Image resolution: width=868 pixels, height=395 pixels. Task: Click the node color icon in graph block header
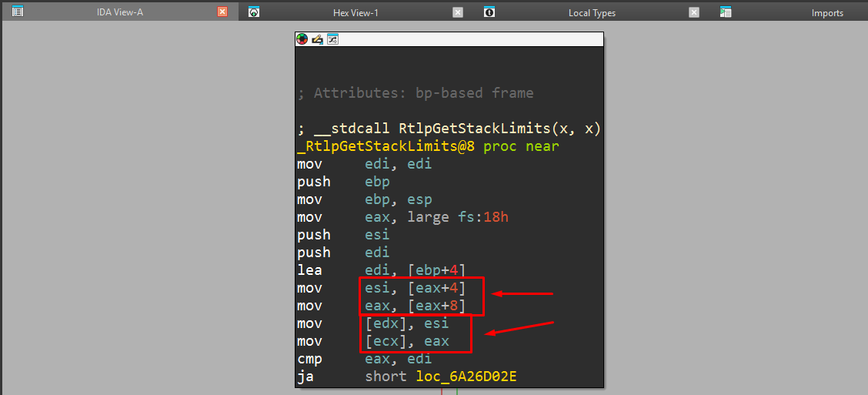point(302,38)
